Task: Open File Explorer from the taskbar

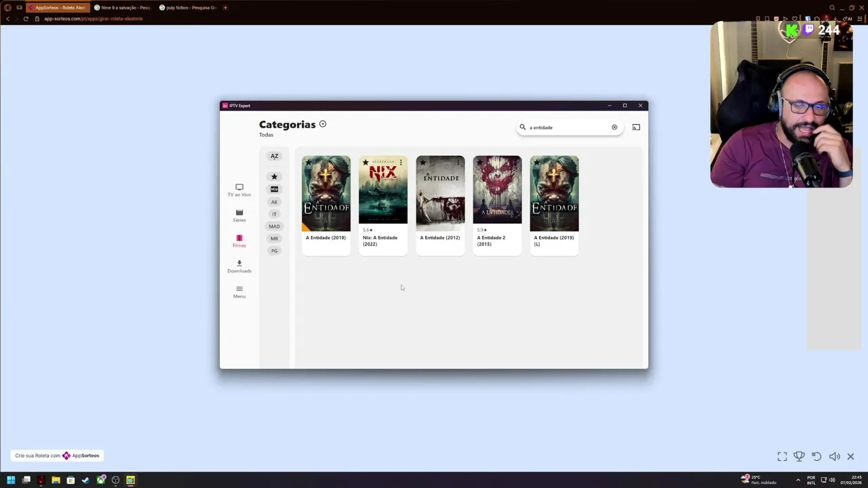Action: pos(56,480)
